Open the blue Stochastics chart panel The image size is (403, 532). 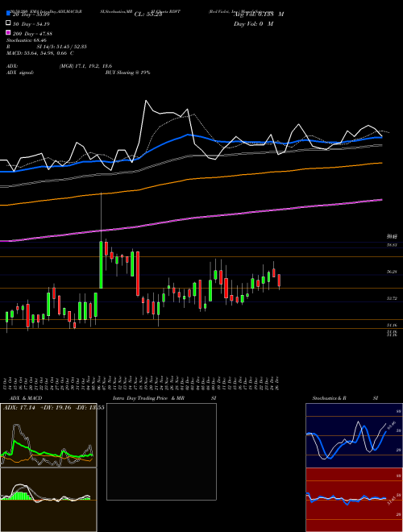(354, 435)
